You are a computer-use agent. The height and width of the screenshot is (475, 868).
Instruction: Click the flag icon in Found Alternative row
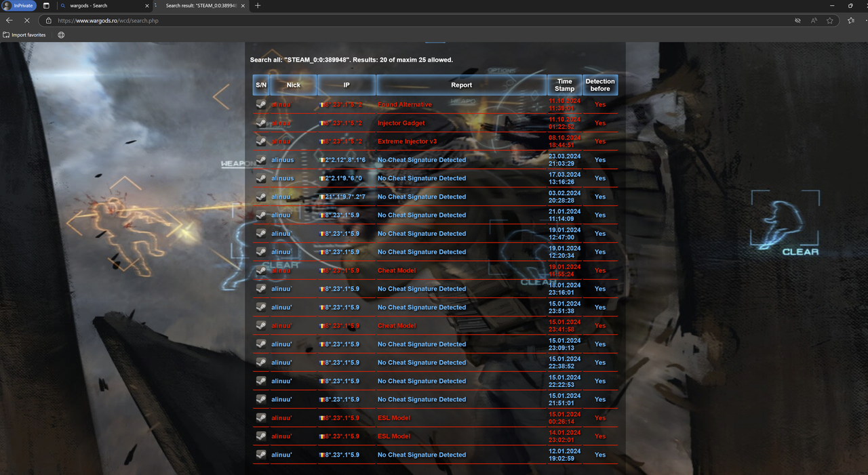322,105
